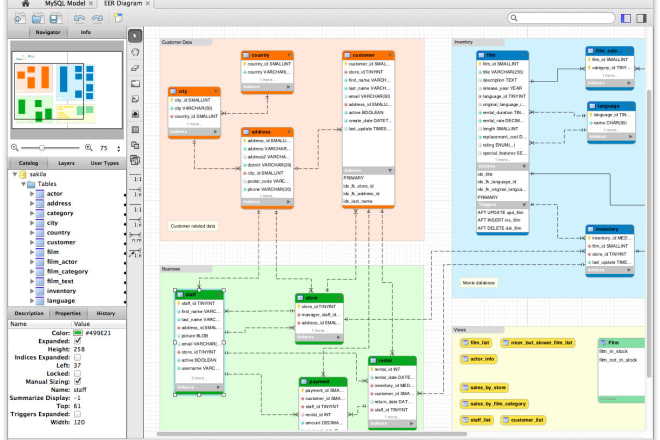The width and height of the screenshot is (660, 440).
Task: Select the eraser tool
Action: 135,68
